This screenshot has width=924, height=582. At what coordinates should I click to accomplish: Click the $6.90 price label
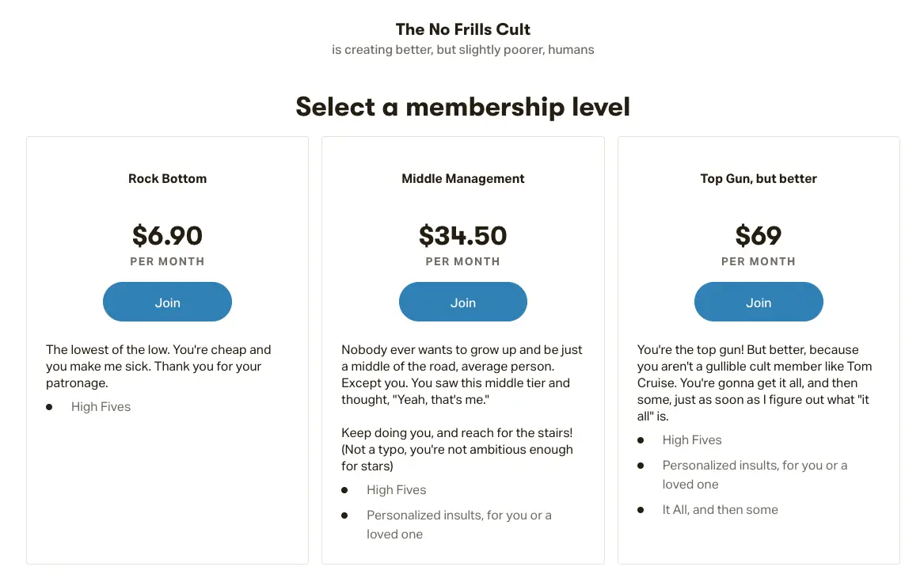pos(167,235)
